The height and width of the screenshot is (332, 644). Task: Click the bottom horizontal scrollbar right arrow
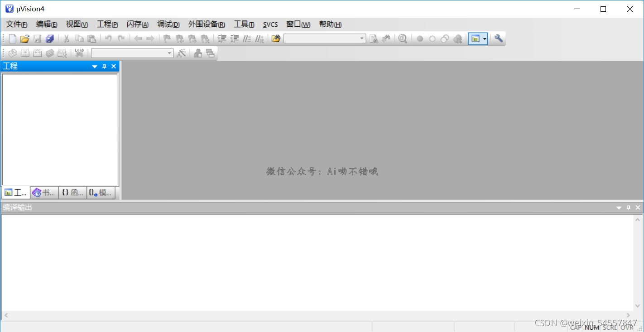[x=628, y=315]
